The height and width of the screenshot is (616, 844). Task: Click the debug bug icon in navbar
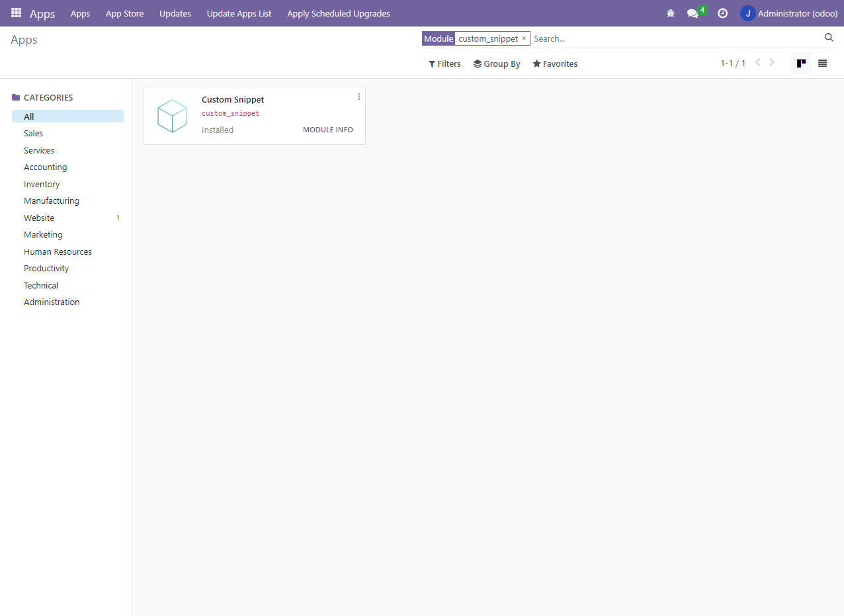[x=671, y=13]
